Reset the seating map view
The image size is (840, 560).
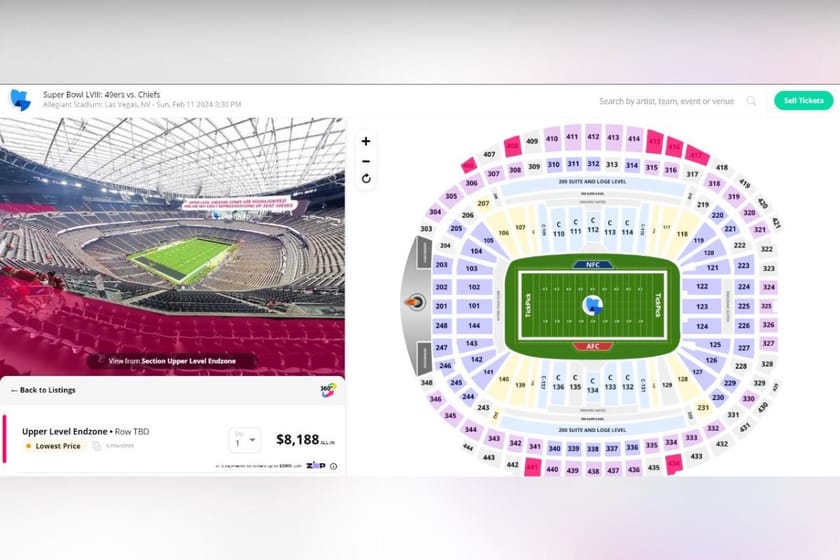click(x=366, y=179)
